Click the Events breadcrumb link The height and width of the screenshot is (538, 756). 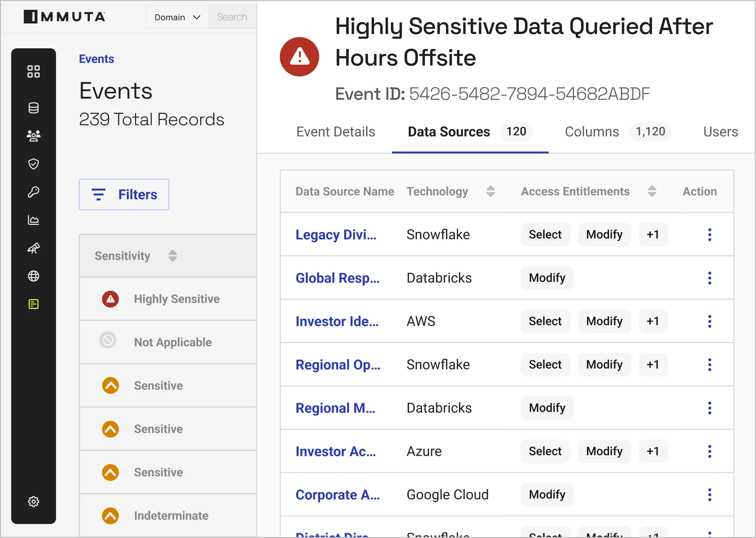coord(97,59)
